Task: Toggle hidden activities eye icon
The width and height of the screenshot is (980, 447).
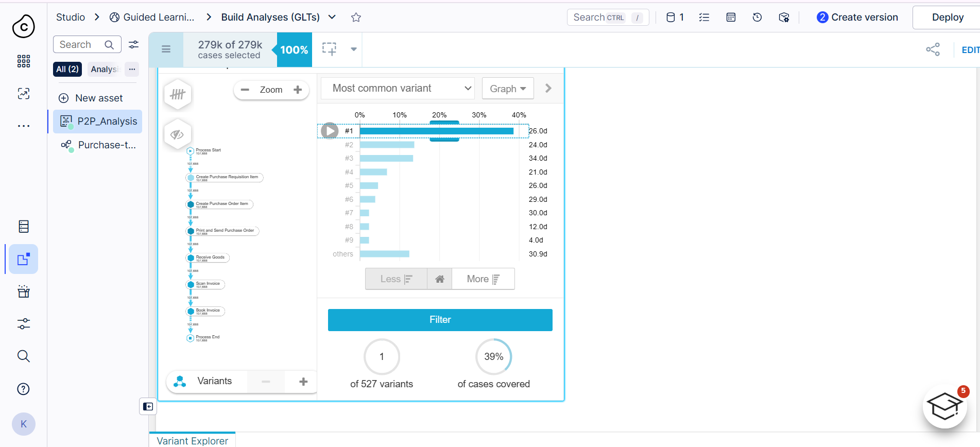Action: coord(177,134)
